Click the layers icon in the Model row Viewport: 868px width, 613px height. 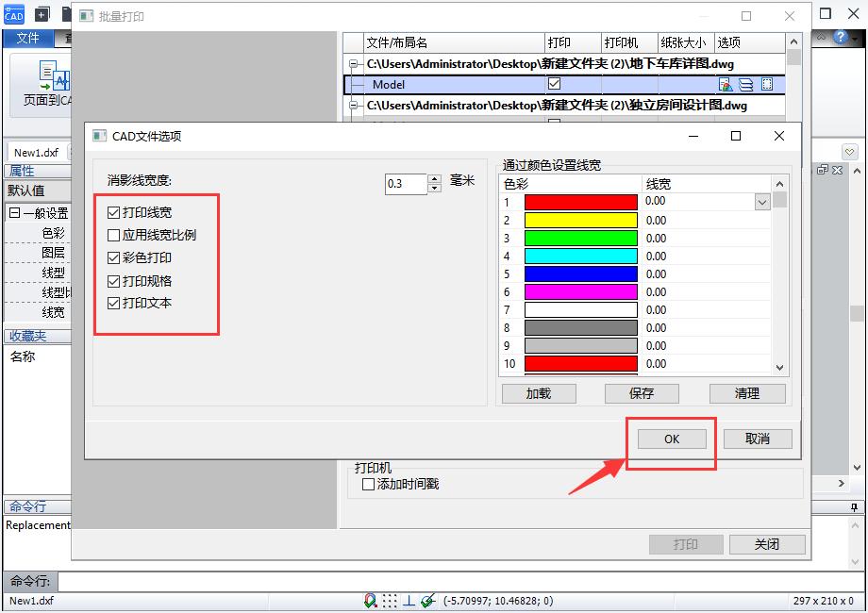click(745, 84)
